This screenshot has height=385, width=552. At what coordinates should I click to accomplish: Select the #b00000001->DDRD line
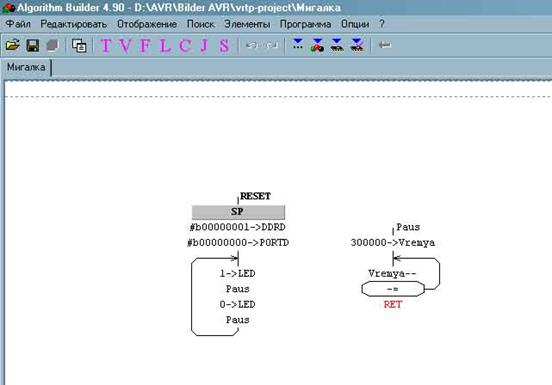point(238,227)
